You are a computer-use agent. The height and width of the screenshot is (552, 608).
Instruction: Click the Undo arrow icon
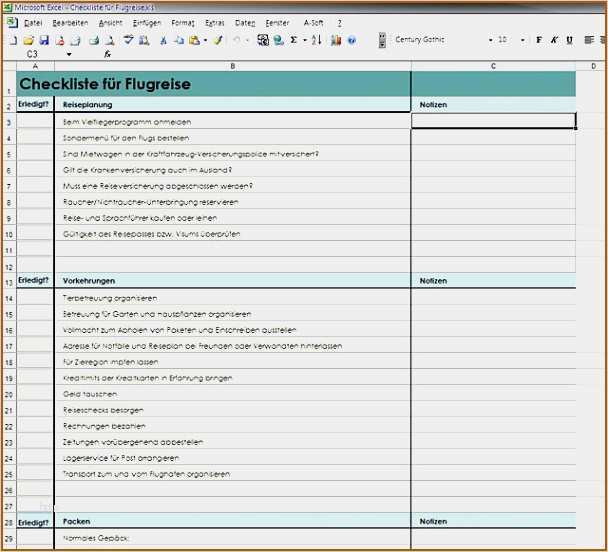(236, 40)
